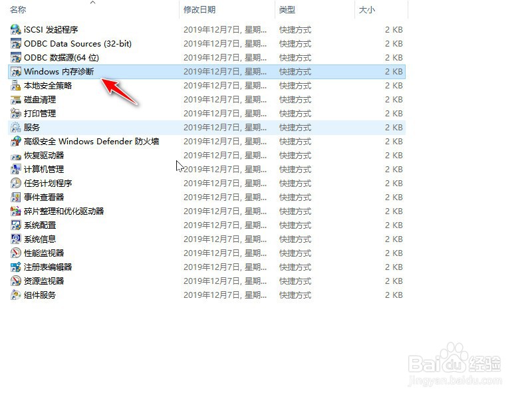Open the 磁盘清理 shortcut icon

point(15,99)
